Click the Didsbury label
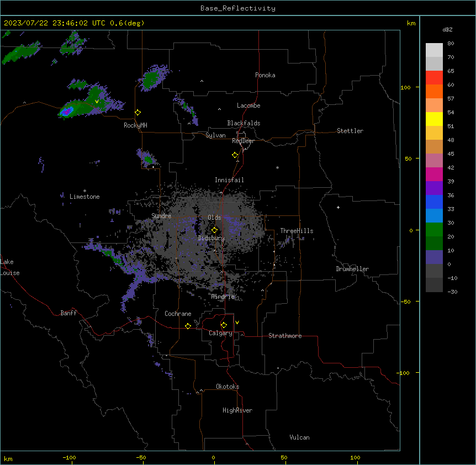The width and height of the screenshot is (476, 465). pyautogui.click(x=211, y=238)
